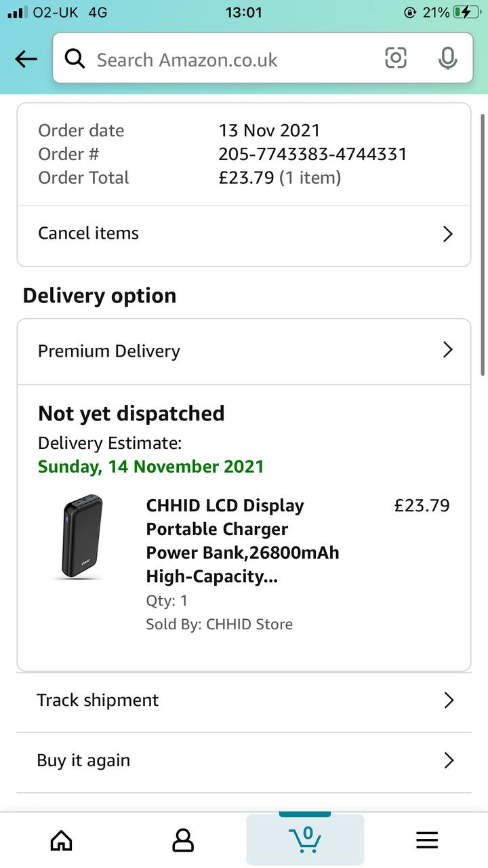Image resolution: width=488 pixels, height=868 pixels.
Task: Expand the Buy it again chevron
Action: point(448,761)
